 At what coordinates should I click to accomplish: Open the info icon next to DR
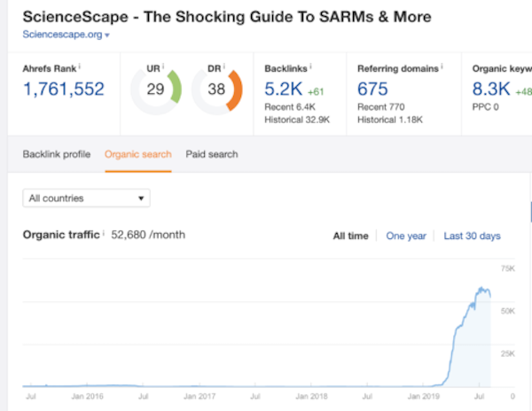(x=224, y=66)
